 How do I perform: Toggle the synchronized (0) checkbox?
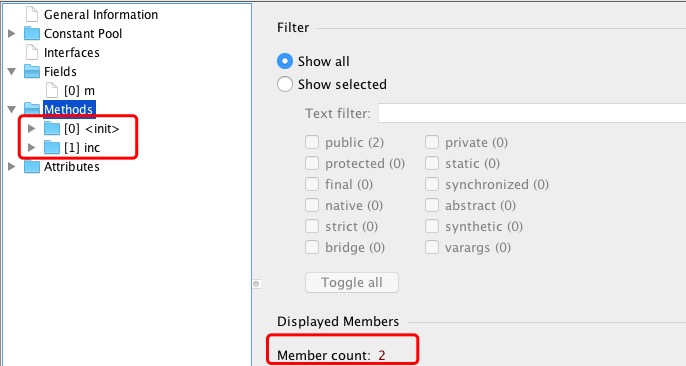[432, 184]
